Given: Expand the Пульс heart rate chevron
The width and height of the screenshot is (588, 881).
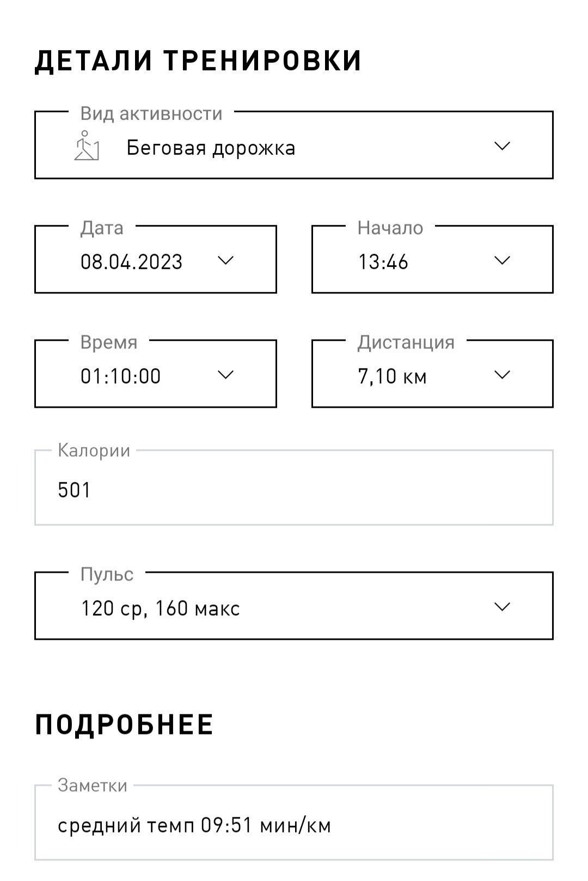Looking at the screenshot, I should click(x=502, y=607).
